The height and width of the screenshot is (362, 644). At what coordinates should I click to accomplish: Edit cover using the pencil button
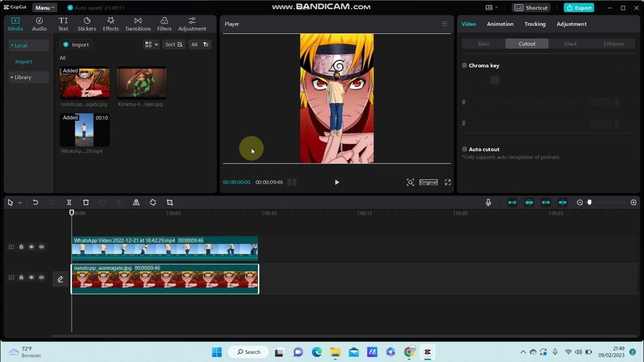point(60,279)
